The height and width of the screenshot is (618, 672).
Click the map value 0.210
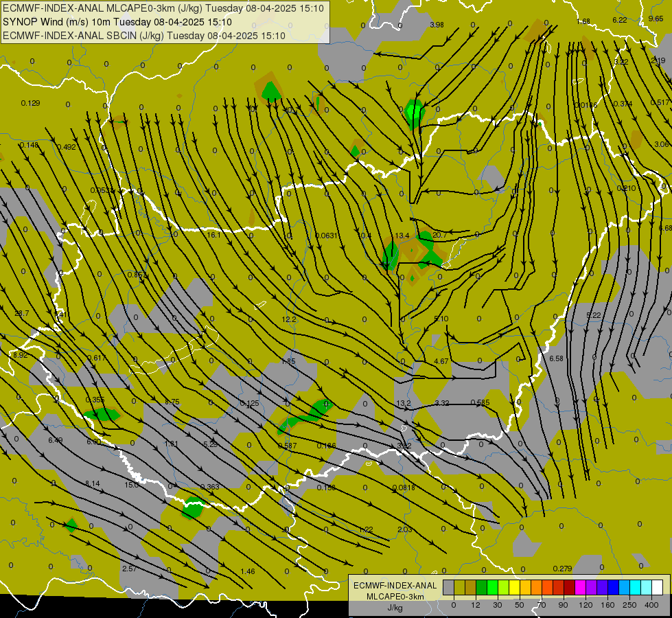click(626, 188)
